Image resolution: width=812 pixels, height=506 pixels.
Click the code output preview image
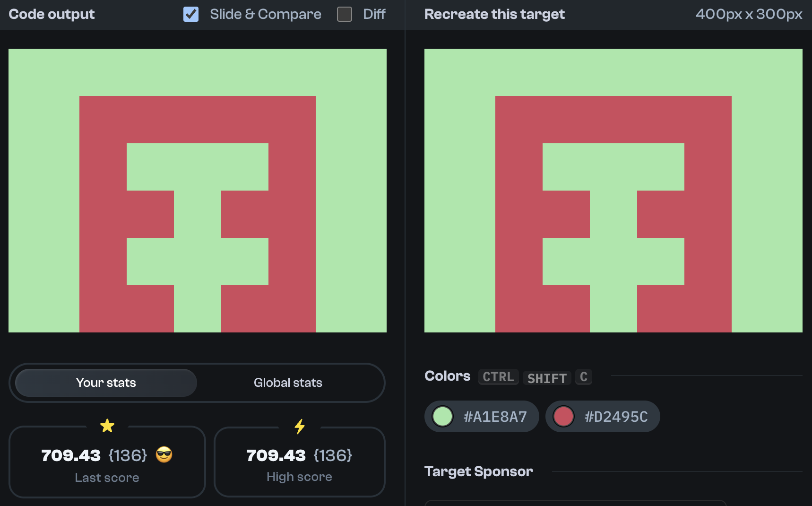pyautogui.click(x=197, y=190)
